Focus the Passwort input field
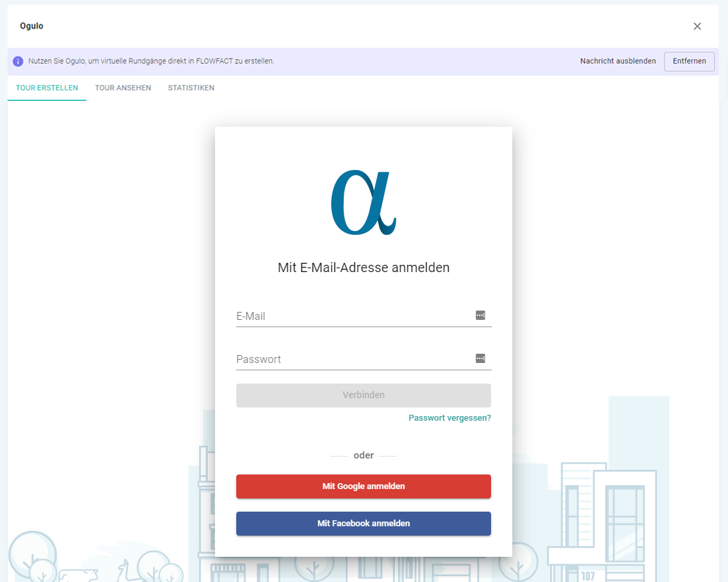This screenshot has width=728, height=582. (364, 359)
